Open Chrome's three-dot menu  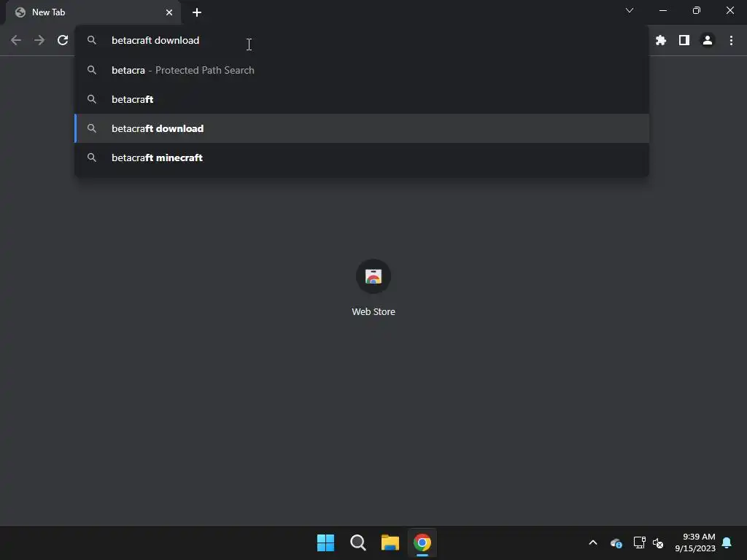[731, 41]
